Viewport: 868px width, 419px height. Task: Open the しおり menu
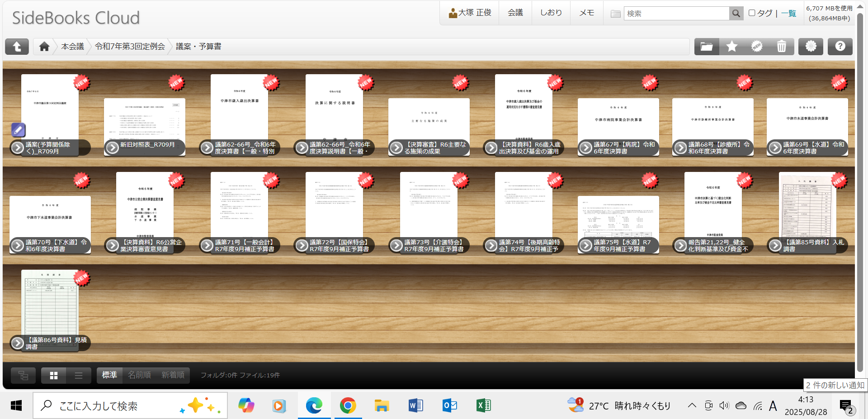point(551,13)
